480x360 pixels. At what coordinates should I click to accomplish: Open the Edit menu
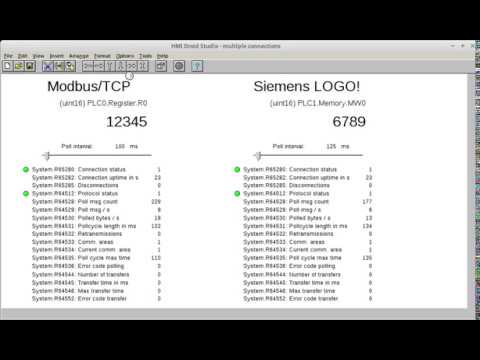point(22,56)
